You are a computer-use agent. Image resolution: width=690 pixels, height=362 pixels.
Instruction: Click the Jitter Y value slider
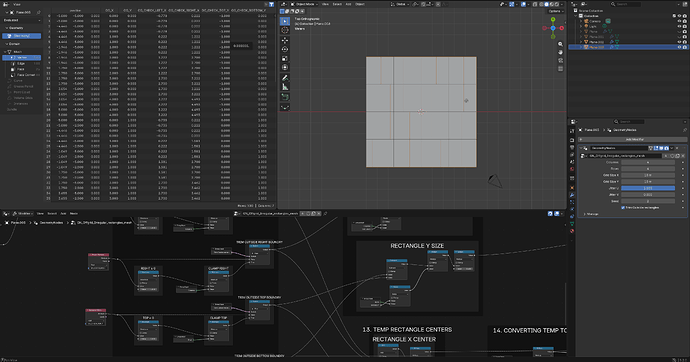[x=648, y=194]
